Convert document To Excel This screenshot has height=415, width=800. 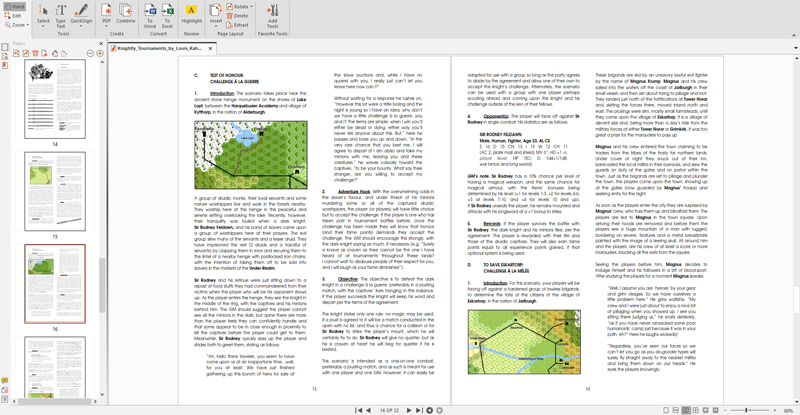[167, 17]
